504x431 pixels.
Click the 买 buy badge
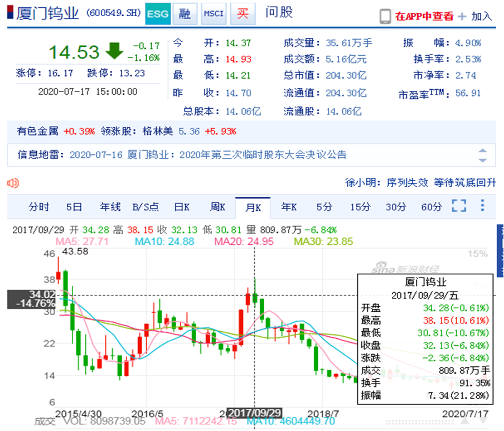point(243,14)
